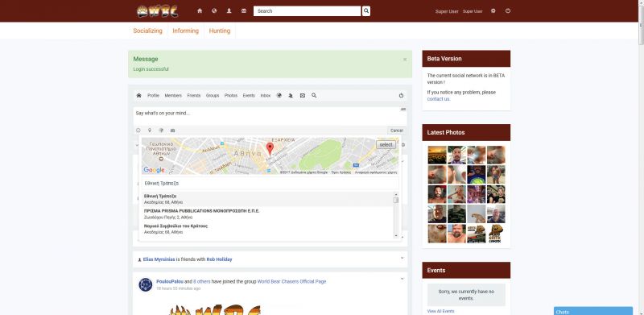Open the Hunting menu
644x315 pixels.
pyautogui.click(x=220, y=31)
